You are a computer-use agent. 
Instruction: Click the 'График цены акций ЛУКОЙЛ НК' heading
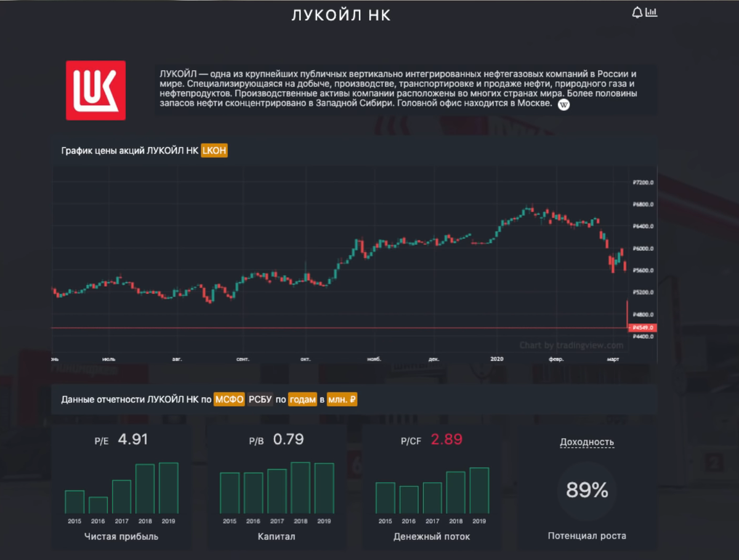[x=130, y=150]
